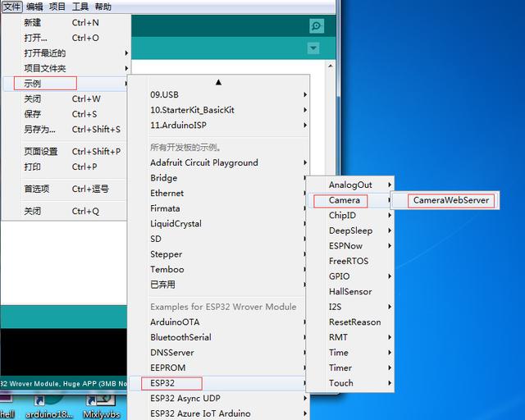Click the tab dropdown arrow button
Screen dimensions: 525x420
[313, 48]
